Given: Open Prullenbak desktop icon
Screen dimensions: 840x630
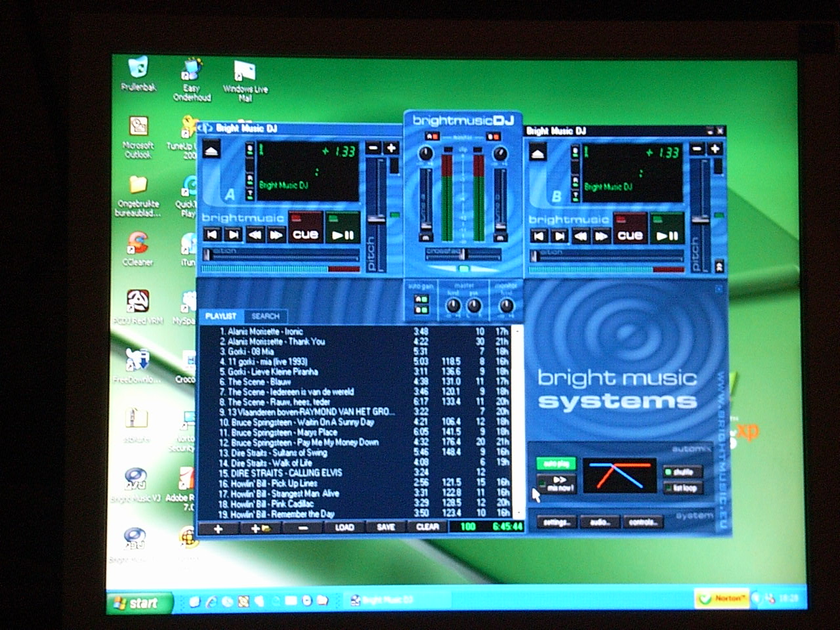Looking at the screenshot, I should (x=138, y=73).
